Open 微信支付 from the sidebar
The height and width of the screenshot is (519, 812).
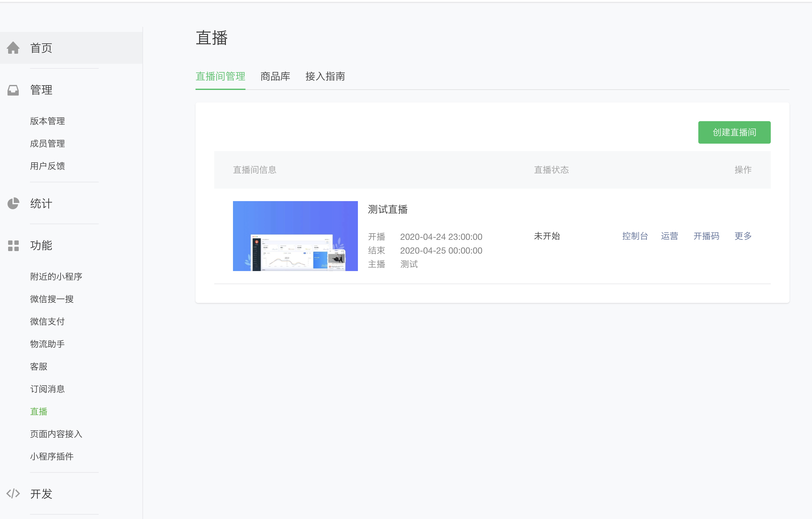pos(47,321)
